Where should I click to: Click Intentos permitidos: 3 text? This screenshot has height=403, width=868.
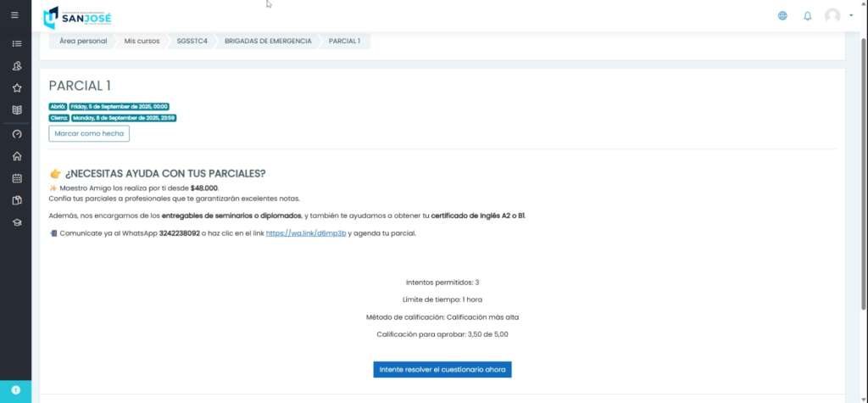[x=442, y=283]
